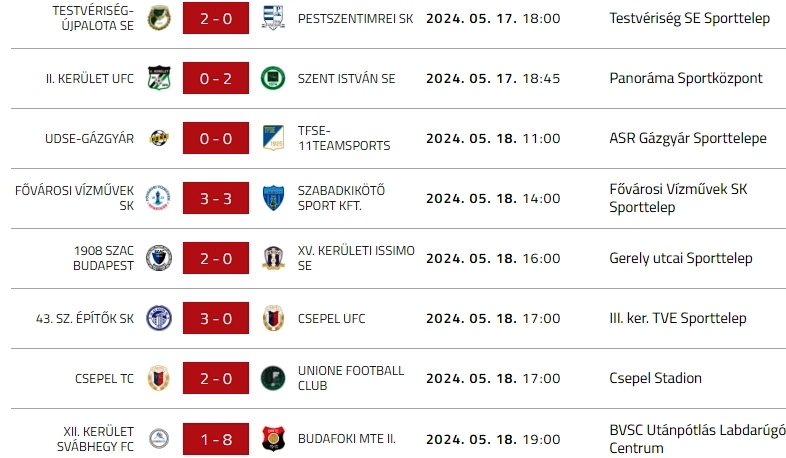Open the 0 - 0 UDSE-Gázgyár result
The height and width of the screenshot is (458, 786).
[x=216, y=138]
